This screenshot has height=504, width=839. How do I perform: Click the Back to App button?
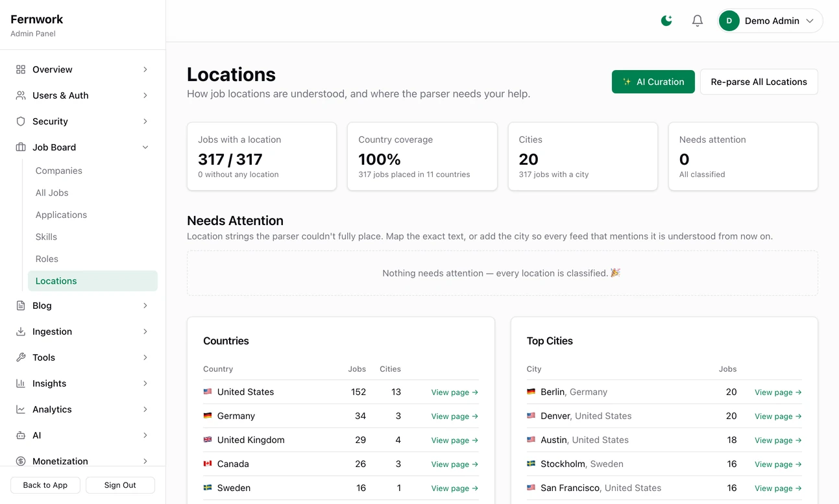point(45,485)
